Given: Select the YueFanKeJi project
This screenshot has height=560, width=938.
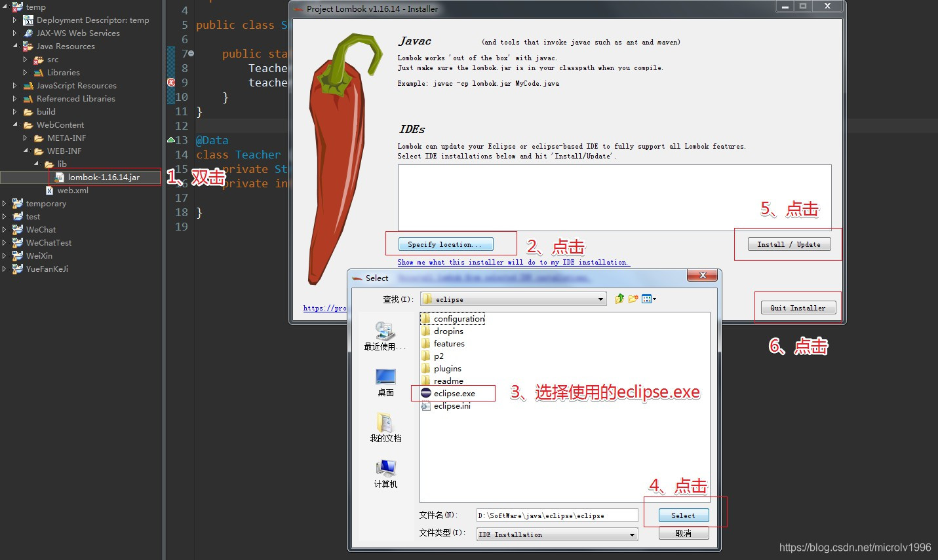Looking at the screenshot, I should tap(41, 269).
